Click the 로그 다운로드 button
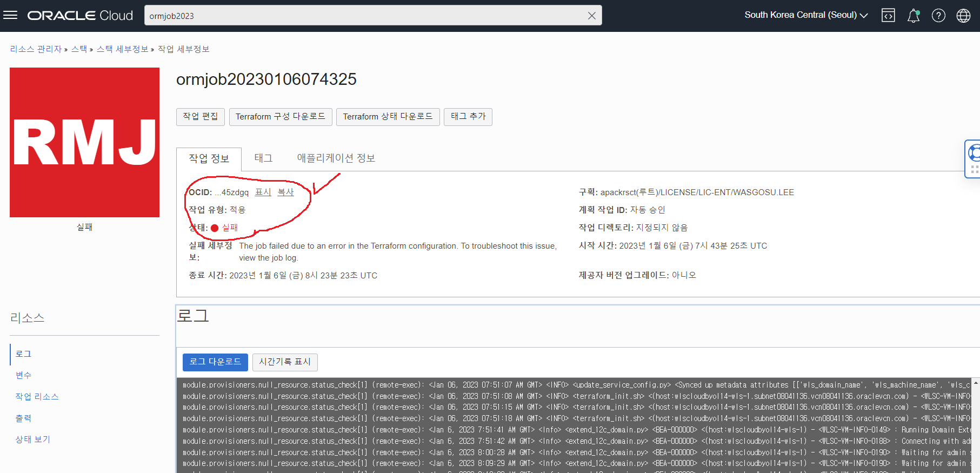Screen dimensions: 980x473 tap(215, 362)
